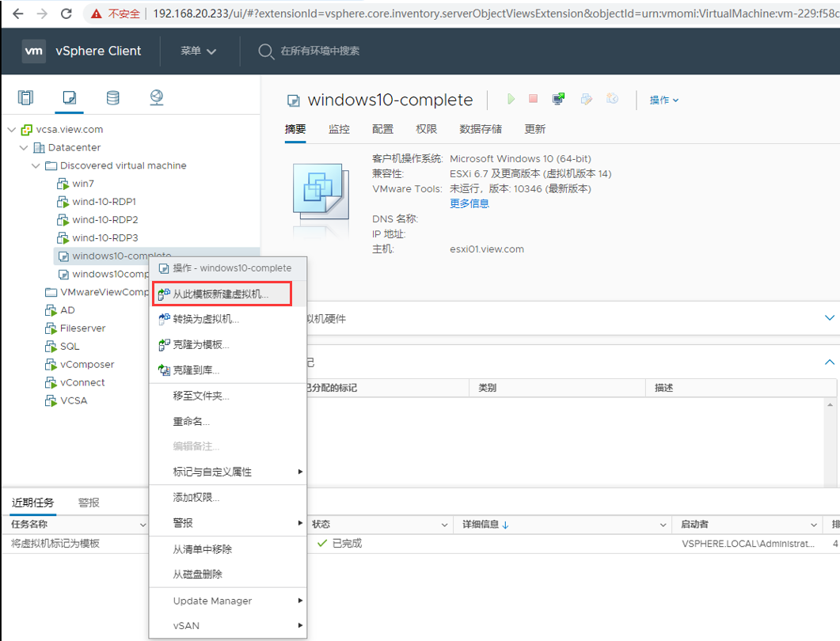Select Fileserver in the inventory tree
Image resolution: width=840 pixels, height=641 pixels.
(x=82, y=328)
